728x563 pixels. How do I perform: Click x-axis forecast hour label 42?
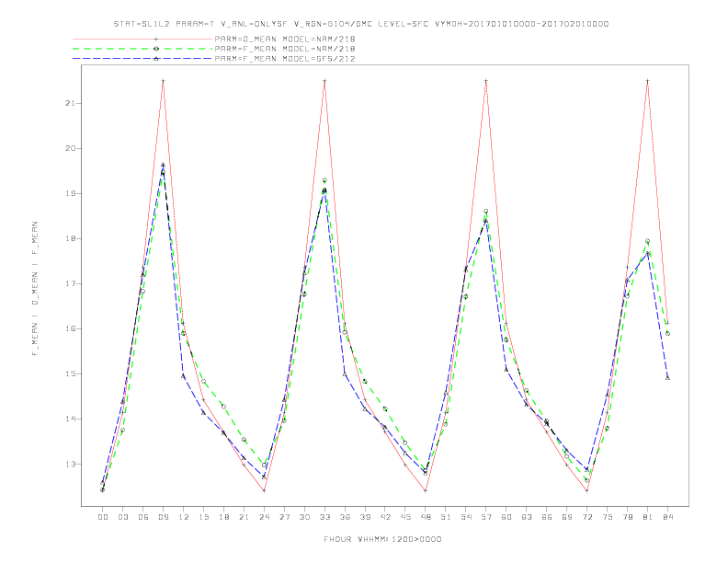point(385,517)
